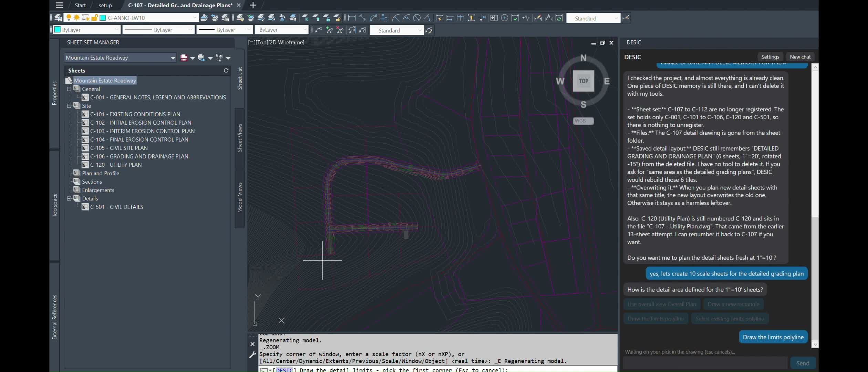The image size is (868, 372).
Task: Toggle layer lock padlock for G-ANNO-LW10
Action: (94, 18)
